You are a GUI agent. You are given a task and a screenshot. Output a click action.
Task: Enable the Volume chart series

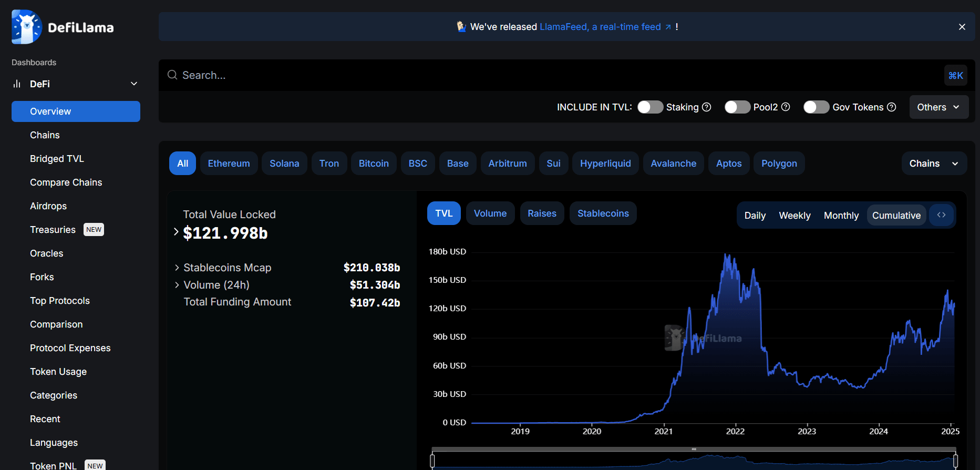pos(490,213)
